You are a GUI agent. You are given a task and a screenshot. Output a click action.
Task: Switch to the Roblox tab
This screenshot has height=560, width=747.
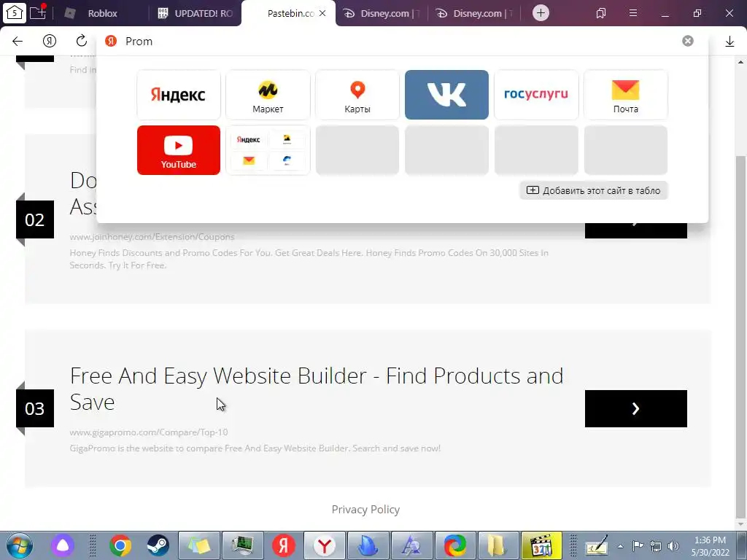pos(101,13)
